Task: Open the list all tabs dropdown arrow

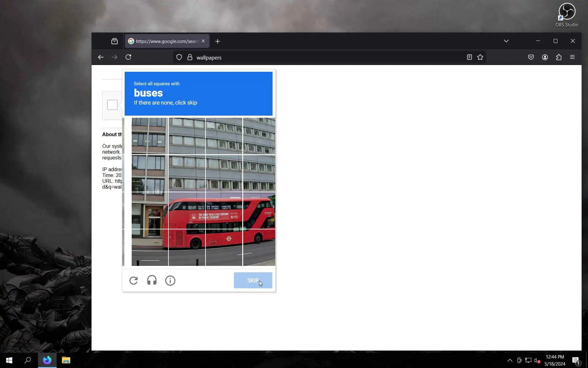Action: [506, 41]
